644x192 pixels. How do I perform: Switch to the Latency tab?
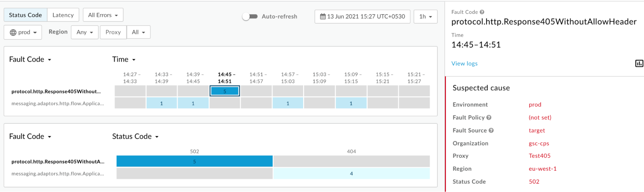(x=63, y=15)
